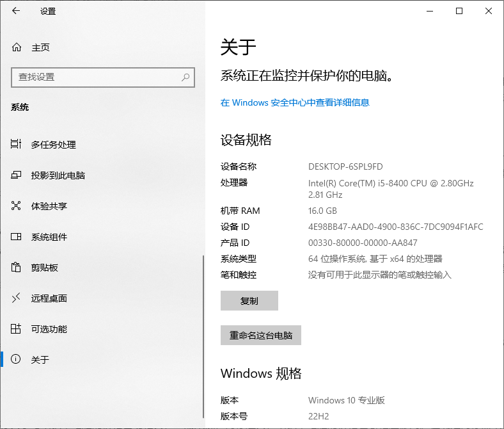Go back using the back arrow
Viewport: 504px width, 429px height.
[x=16, y=11]
